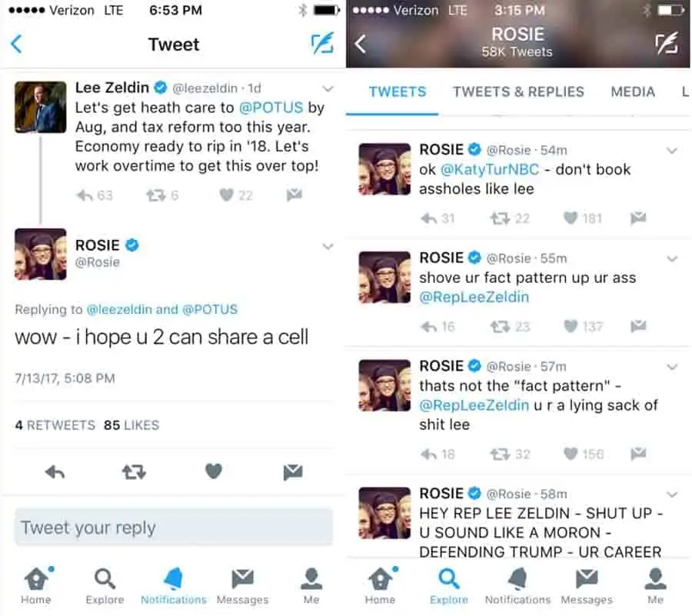Switch to Tweets & Replies tab
This screenshot has height=616, width=692.
coord(518,92)
